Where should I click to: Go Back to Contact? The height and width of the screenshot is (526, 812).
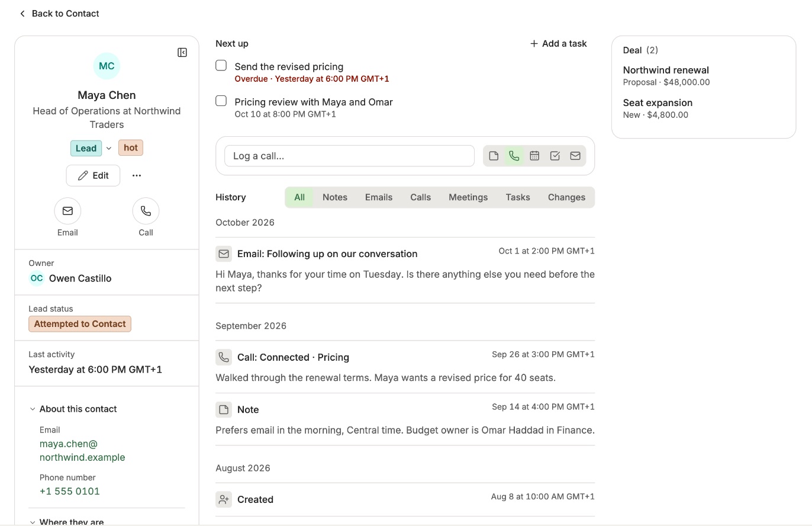click(59, 14)
